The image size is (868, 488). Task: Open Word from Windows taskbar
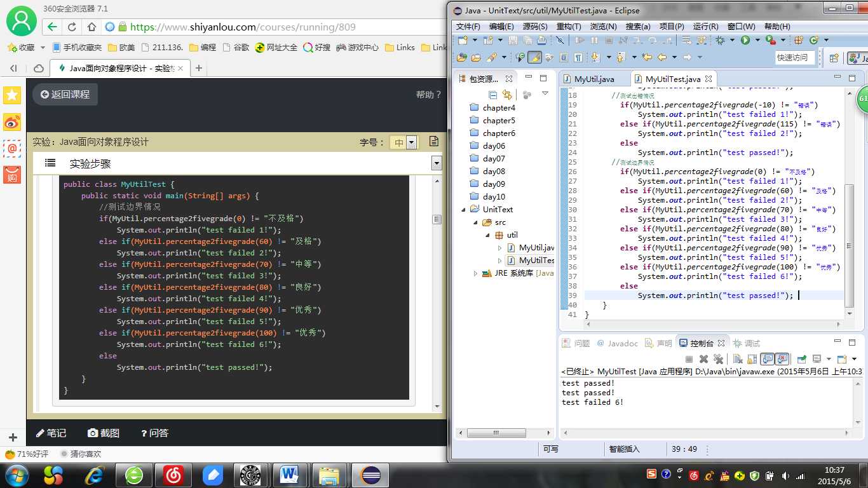289,474
